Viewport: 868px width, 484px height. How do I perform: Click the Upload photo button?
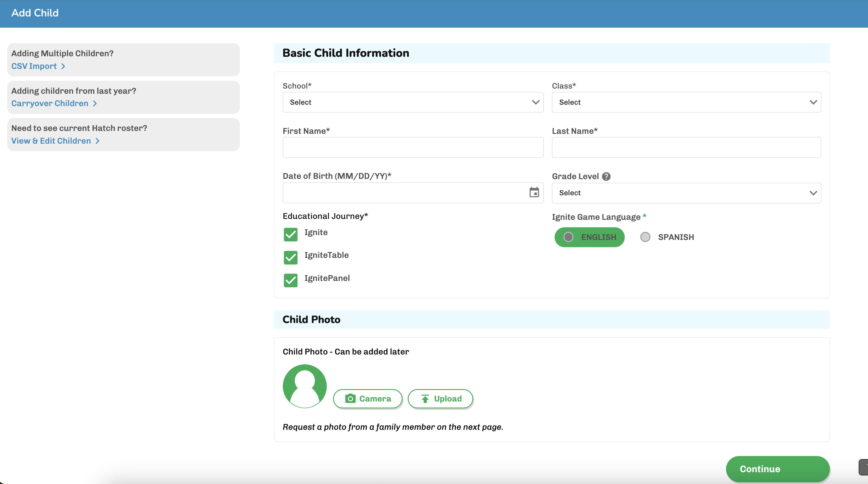pyautogui.click(x=440, y=398)
